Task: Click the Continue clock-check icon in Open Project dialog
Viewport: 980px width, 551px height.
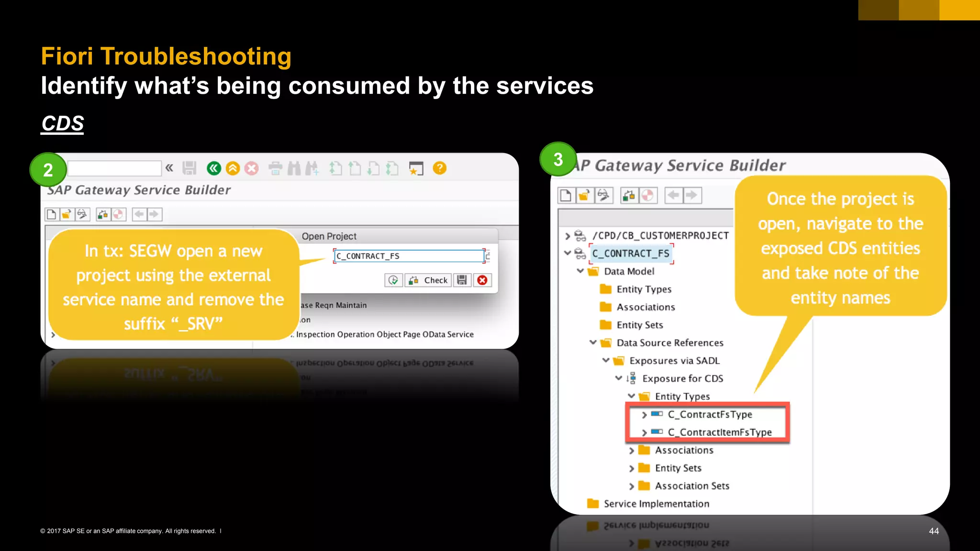Action: point(393,280)
